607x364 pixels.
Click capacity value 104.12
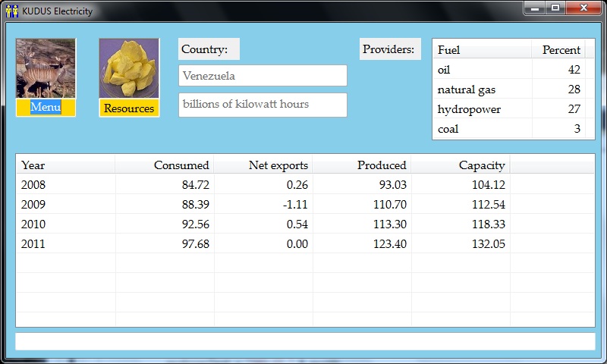tap(489, 185)
